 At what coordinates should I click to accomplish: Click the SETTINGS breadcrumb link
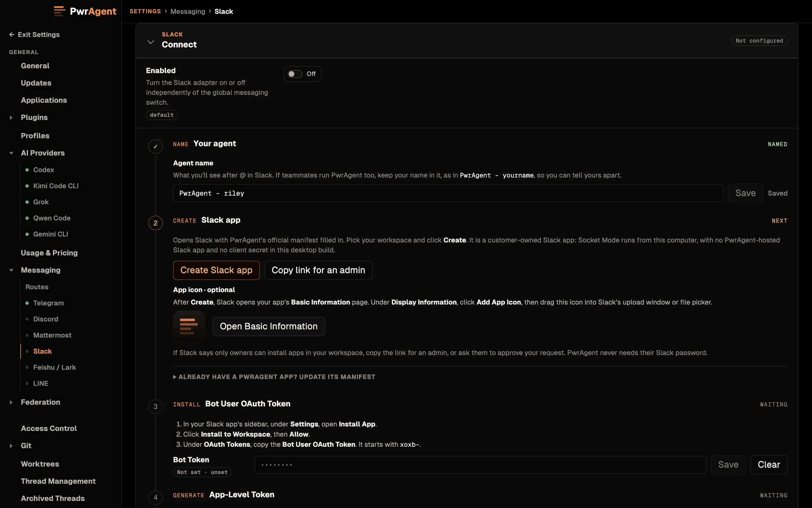click(x=145, y=11)
